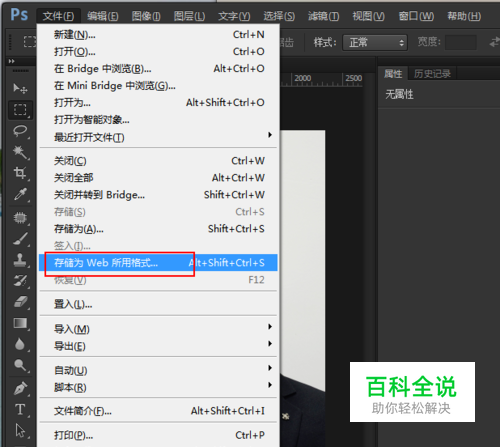Open the 图像(I) menu
The width and height of the screenshot is (500, 447).
point(146,16)
